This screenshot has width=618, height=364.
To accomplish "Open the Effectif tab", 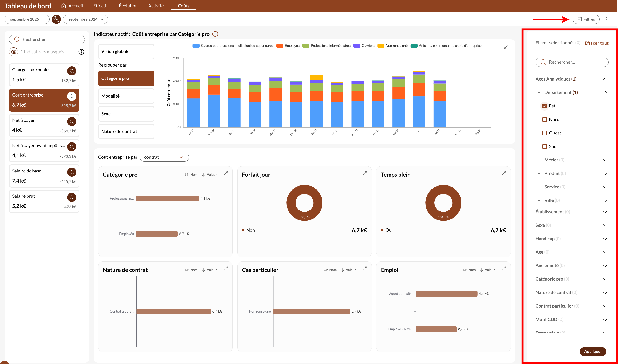I will (x=100, y=6).
